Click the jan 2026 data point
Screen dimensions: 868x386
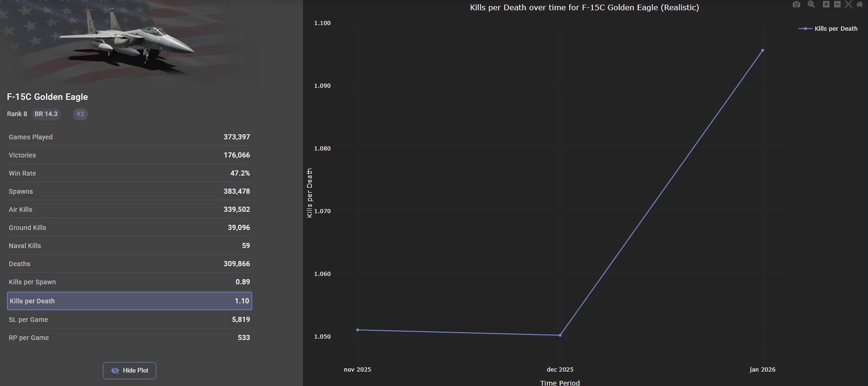[763, 50]
